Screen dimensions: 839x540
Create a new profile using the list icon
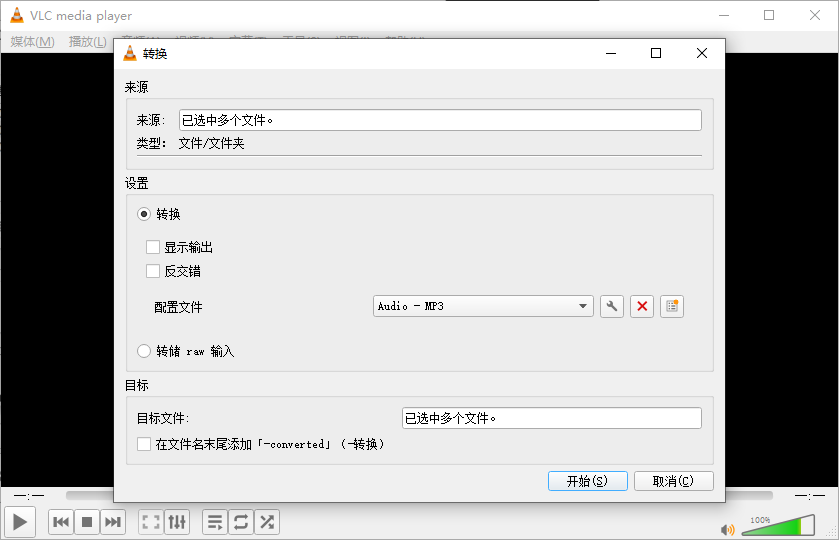(x=672, y=307)
